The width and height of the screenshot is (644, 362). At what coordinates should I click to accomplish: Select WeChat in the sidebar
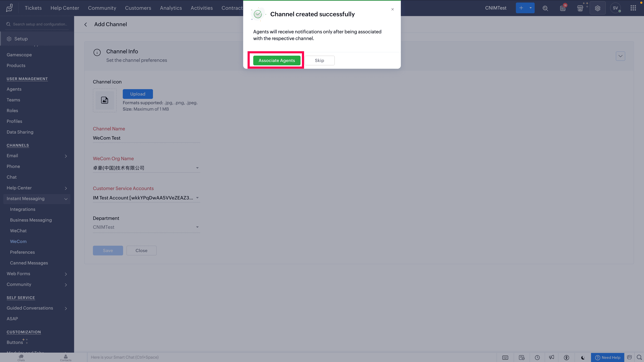pyautogui.click(x=18, y=231)
